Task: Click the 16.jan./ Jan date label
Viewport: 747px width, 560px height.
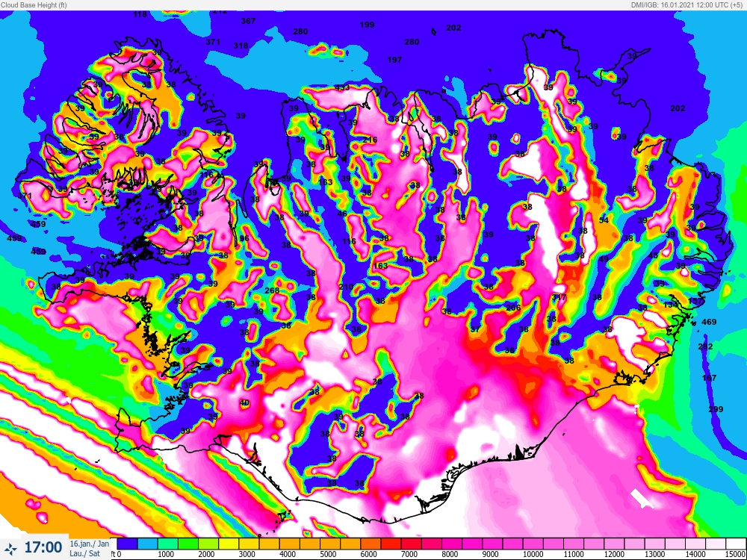Action: 89,544
